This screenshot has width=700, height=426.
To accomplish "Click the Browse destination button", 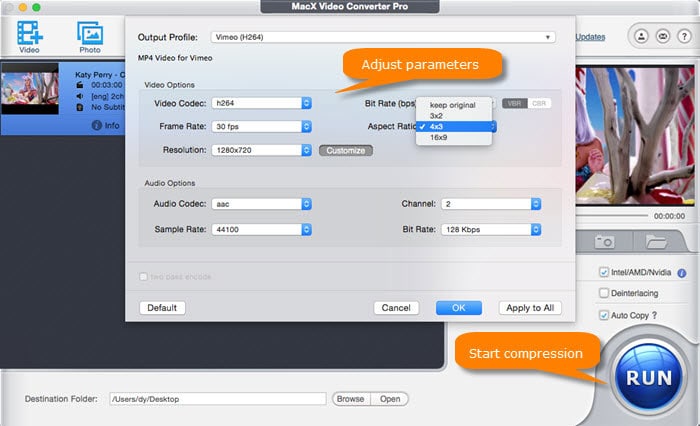I will tap(351, 399).
